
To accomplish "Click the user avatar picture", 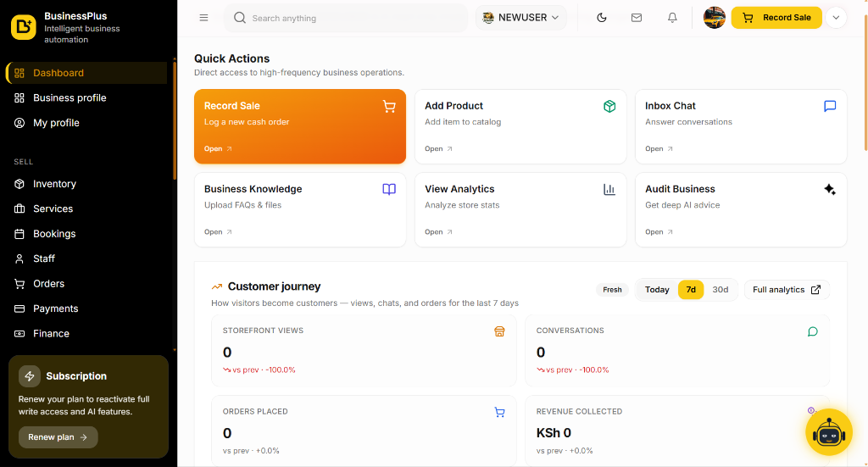I will point(714,18).
